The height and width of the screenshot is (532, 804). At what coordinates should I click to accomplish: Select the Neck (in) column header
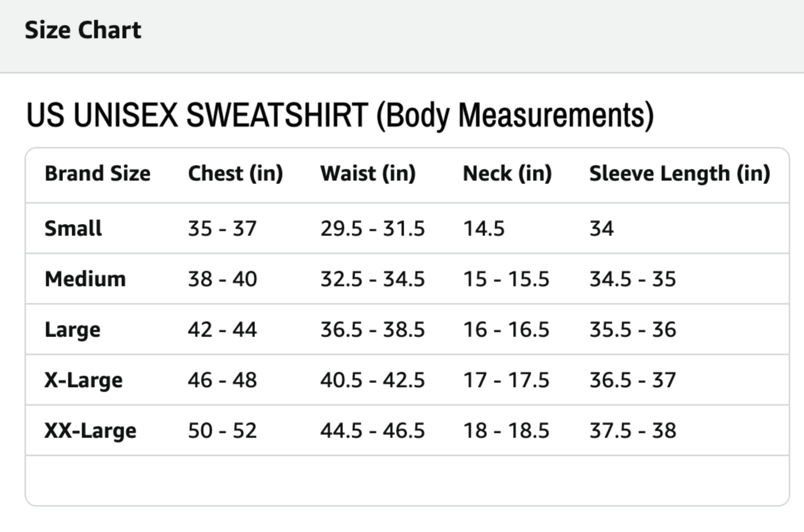(x=507, y=174)
